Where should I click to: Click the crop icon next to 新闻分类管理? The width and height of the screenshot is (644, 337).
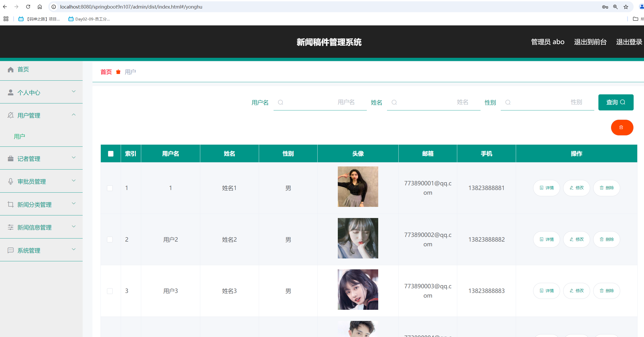(x=11, y=204)
